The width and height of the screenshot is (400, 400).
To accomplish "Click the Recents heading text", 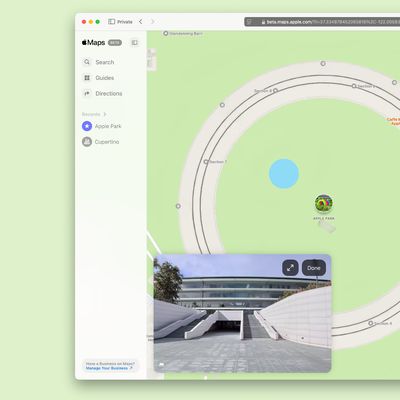I will (91, 114).
